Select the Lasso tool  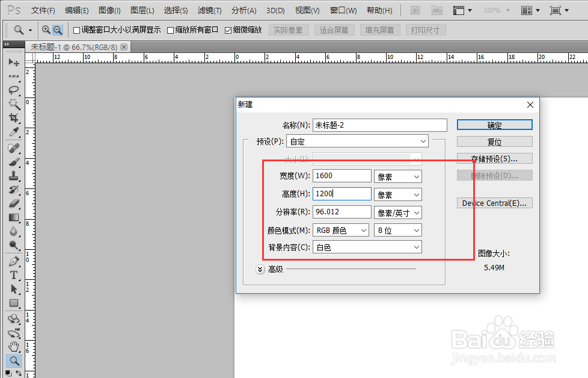point(13,90)
